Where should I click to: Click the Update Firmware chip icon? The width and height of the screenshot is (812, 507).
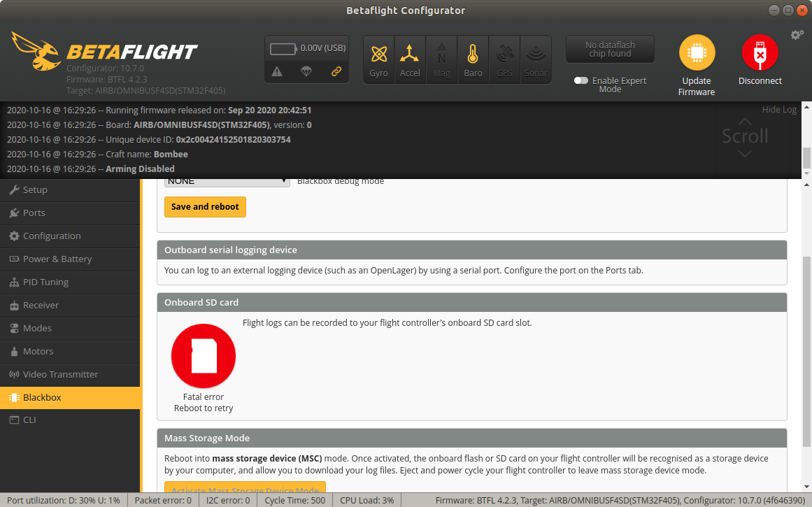697,52
